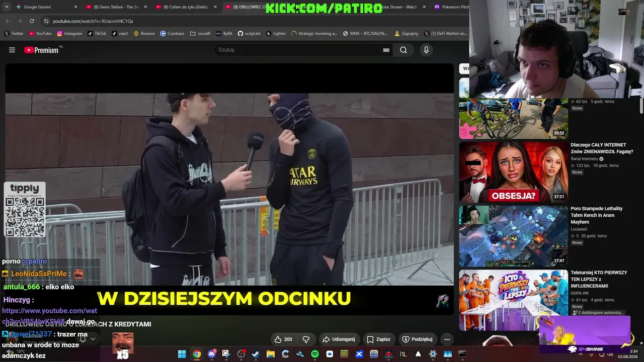Screen dimensions: 644x362
Task: Open the OBSESJA? video thumbnail
Action: (x=513, y=172)
